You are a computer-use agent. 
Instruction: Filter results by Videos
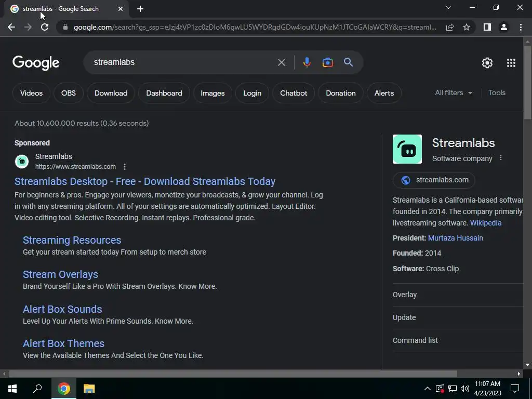click(31, 93)
